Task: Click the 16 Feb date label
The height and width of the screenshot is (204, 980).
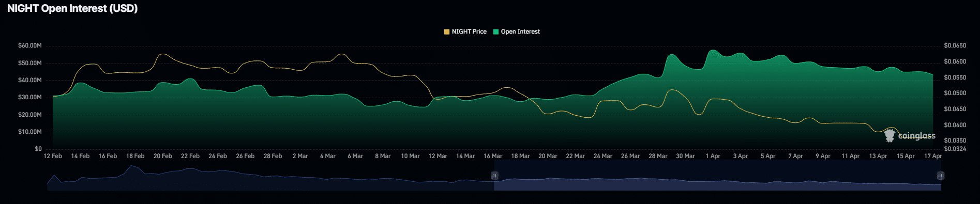Action: [x=108, y=156]
